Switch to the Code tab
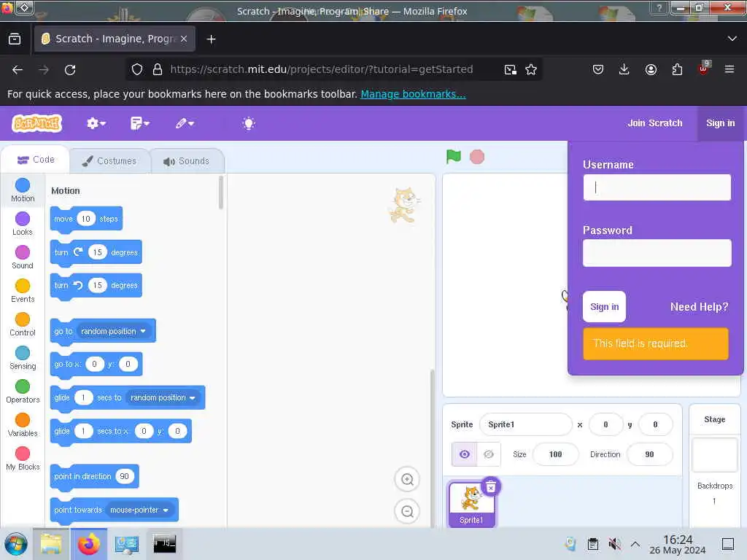The image size is (747, 560). point(35,160)
